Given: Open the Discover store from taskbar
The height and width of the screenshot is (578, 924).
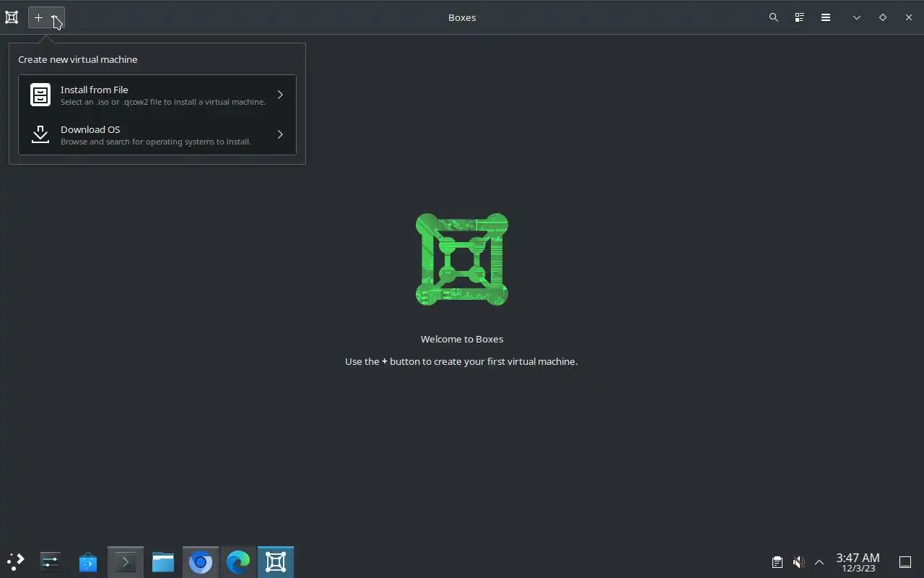Looking at the screenshot, I should pyautogui.click(x=88, y=561).
